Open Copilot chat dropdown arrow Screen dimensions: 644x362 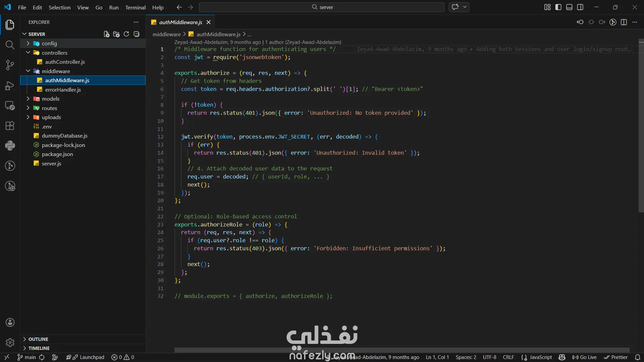tap(465, 7)
